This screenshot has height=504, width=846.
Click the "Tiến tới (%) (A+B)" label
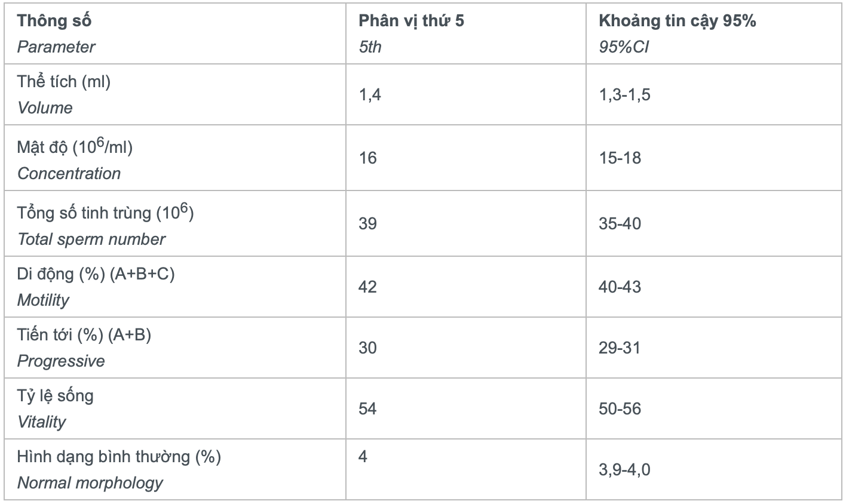pos(84,334)
